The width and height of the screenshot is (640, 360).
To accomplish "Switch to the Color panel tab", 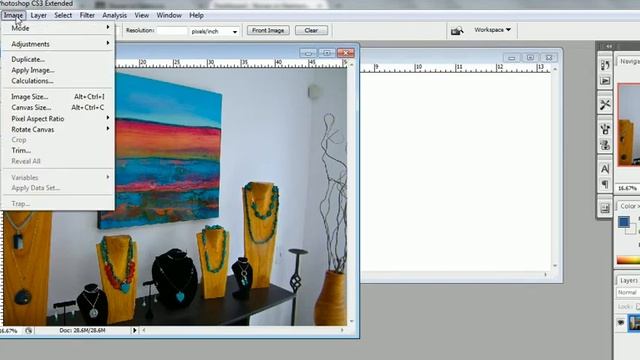I will click(628, 207).
